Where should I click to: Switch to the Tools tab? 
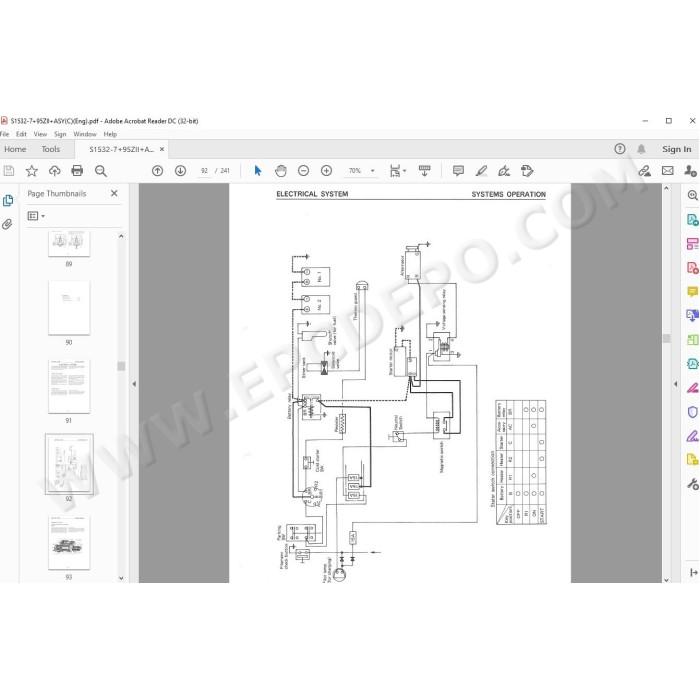pyautogui.click(x=50, y=149)
